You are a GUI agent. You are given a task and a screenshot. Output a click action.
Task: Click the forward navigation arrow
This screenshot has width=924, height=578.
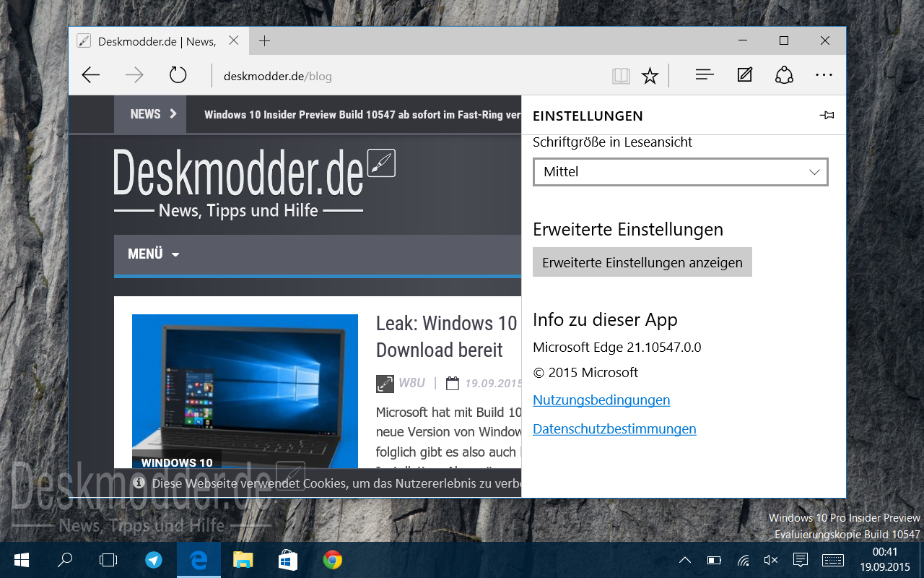click(134, 75)
